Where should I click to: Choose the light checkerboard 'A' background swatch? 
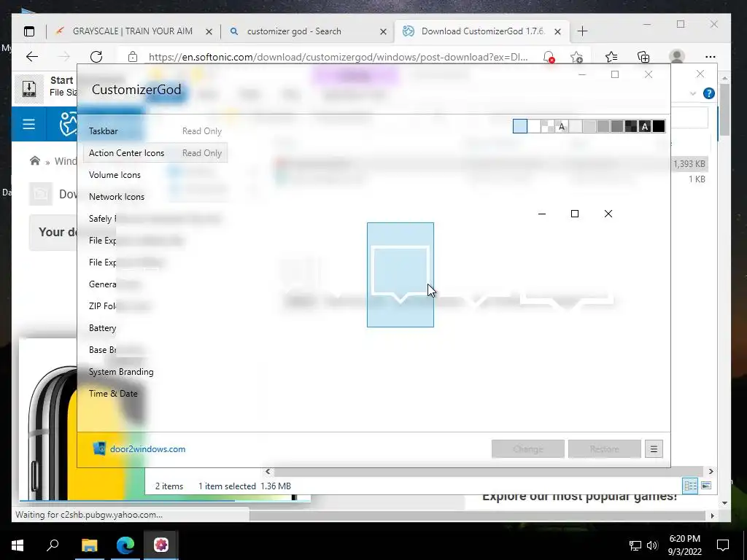(x=562, y=126)
